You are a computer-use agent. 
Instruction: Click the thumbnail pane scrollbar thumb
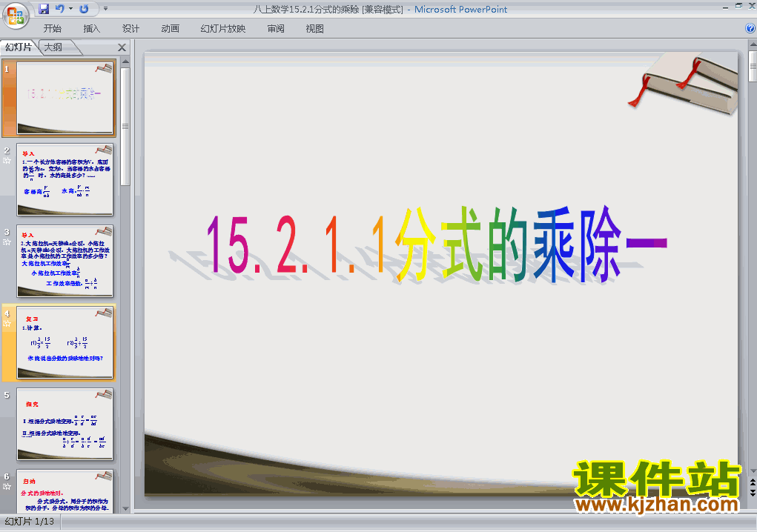pos(125,127)
